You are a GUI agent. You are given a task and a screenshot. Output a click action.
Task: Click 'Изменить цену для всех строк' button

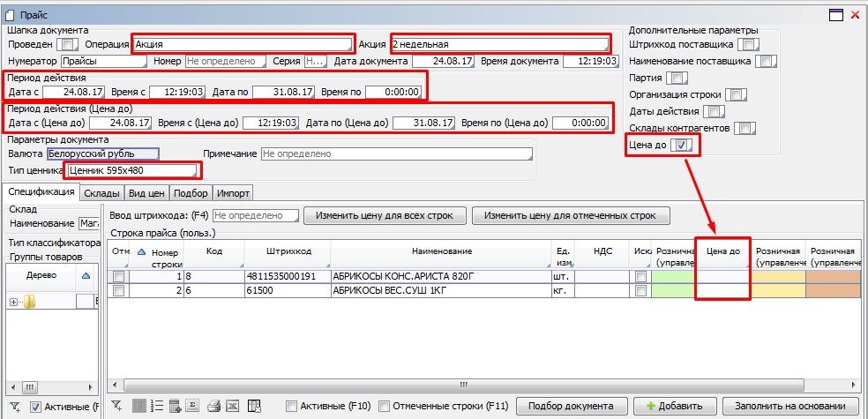384,215
